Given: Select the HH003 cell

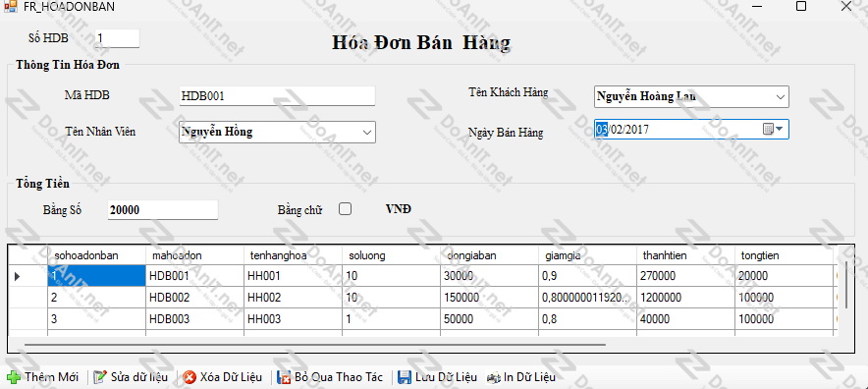Looking at the screenshot, I should pos(293,319).
